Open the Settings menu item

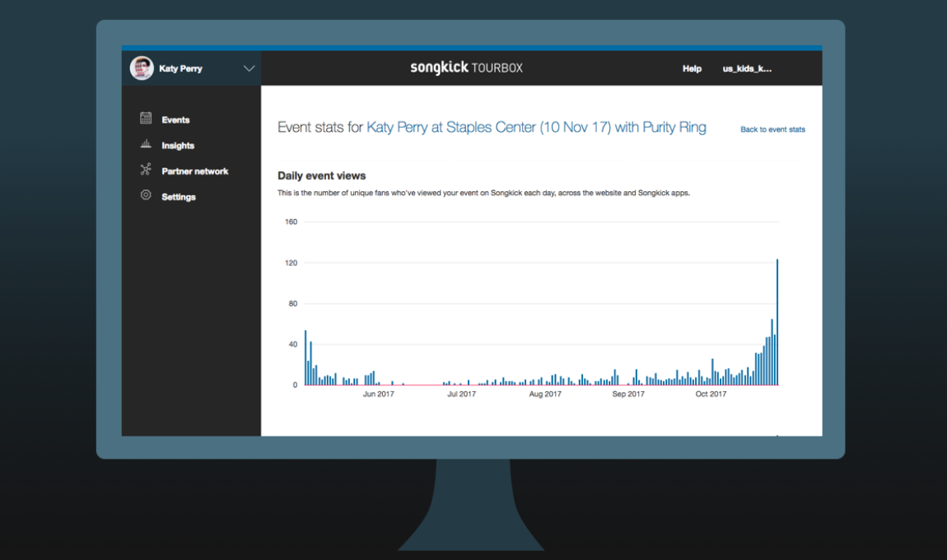point(179,197)
